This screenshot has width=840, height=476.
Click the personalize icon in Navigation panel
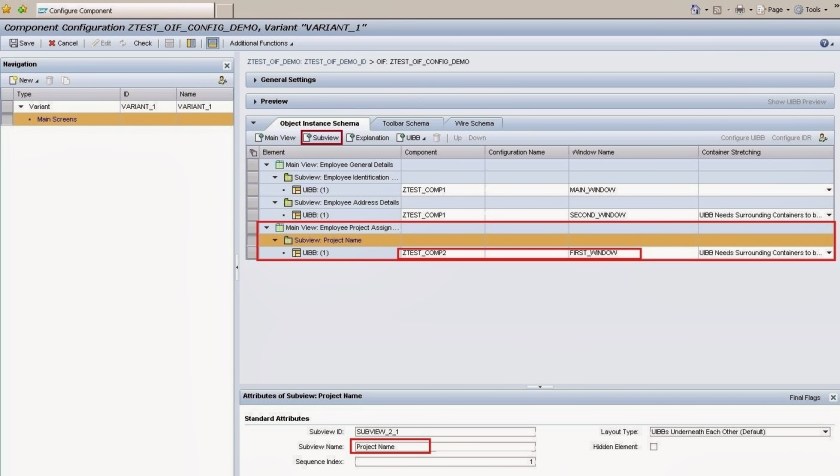tap(222, 80)
